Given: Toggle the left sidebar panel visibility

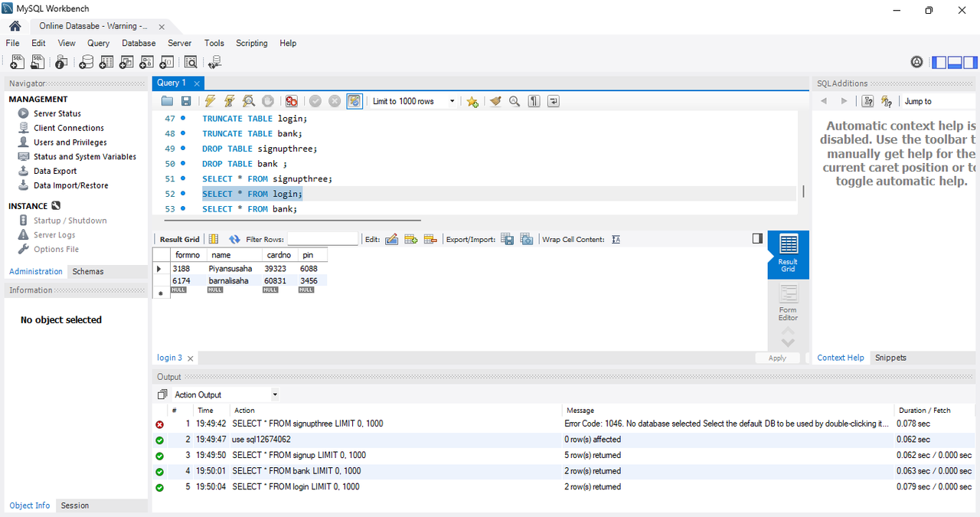Looking at the screenshot, I should click(x=938, y=62).
